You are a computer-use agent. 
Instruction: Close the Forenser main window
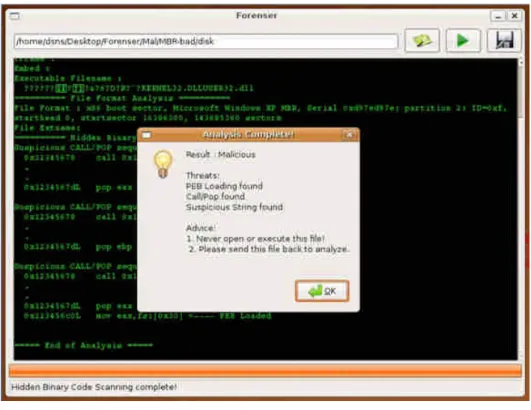pyautogui.click(x=514, y=16)
